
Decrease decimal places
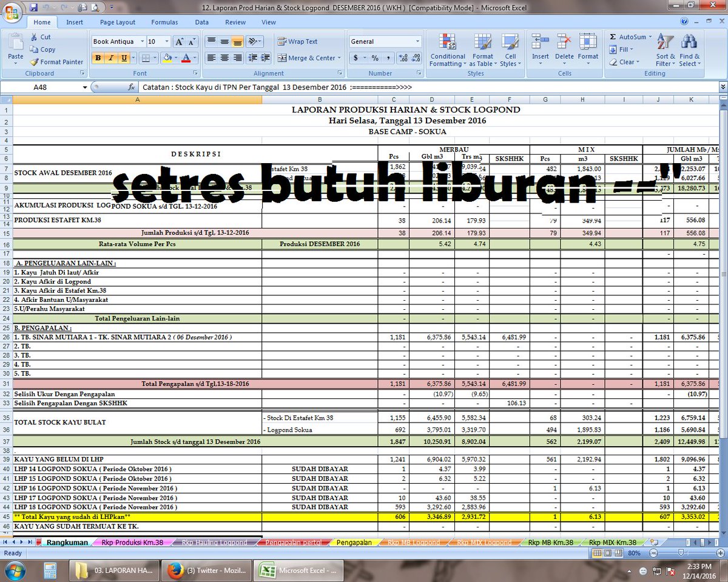pos(417,58)
